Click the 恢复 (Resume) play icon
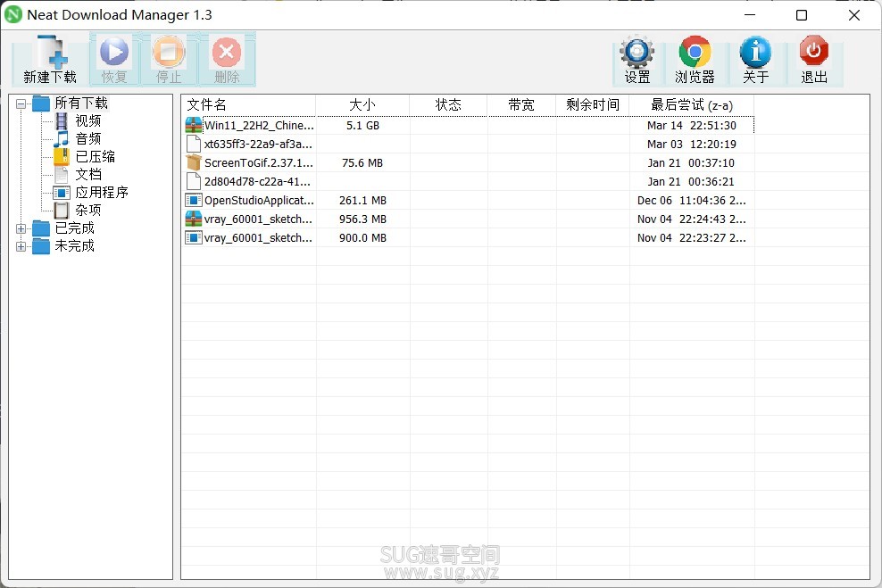 pos(114,52)
